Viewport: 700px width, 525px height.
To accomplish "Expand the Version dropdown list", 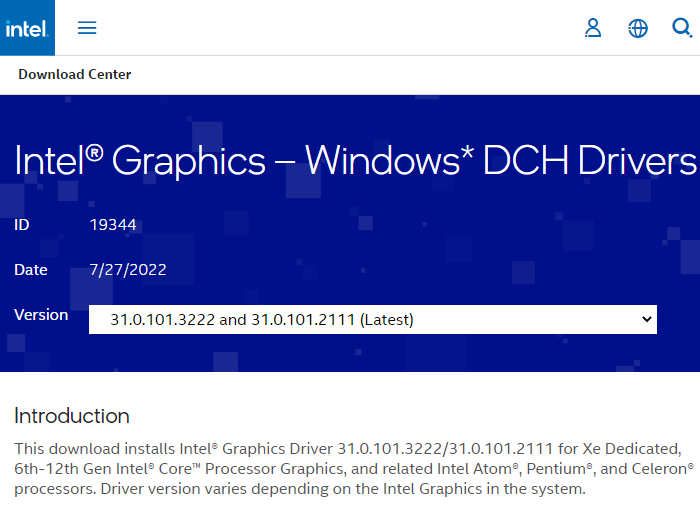I will point(373,319).
